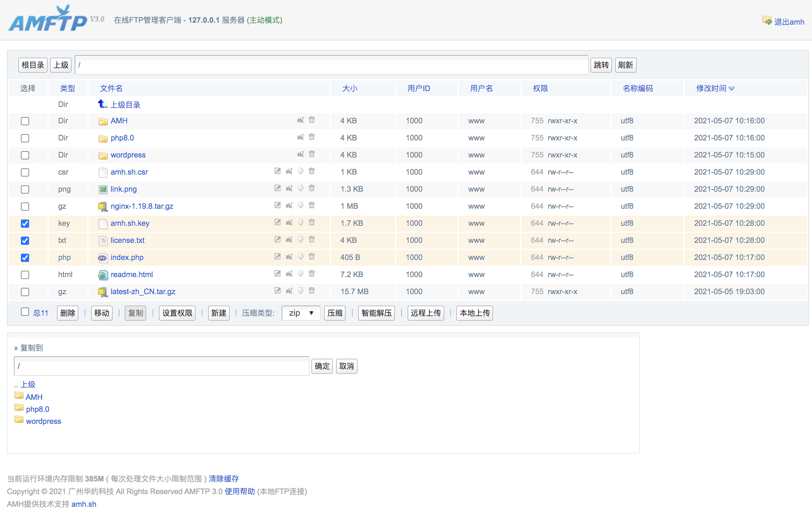The height and width of the screenshot is (527, 812).
Task: Click the download icon for latest-zh_CN.tar.gz
Action: click(x=301, y=290)
